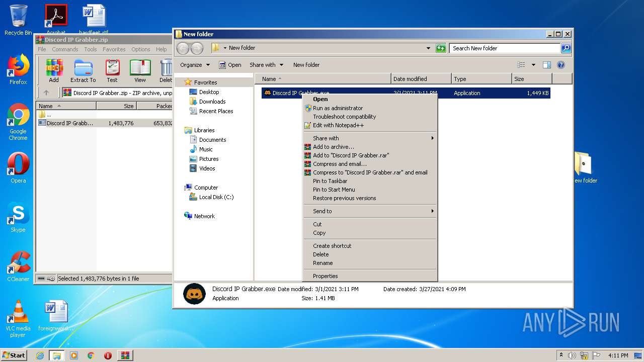Select Network in navigation pane
Image resolution: width=644 pixels, height=362 pixels.
(x=200, y=216)
